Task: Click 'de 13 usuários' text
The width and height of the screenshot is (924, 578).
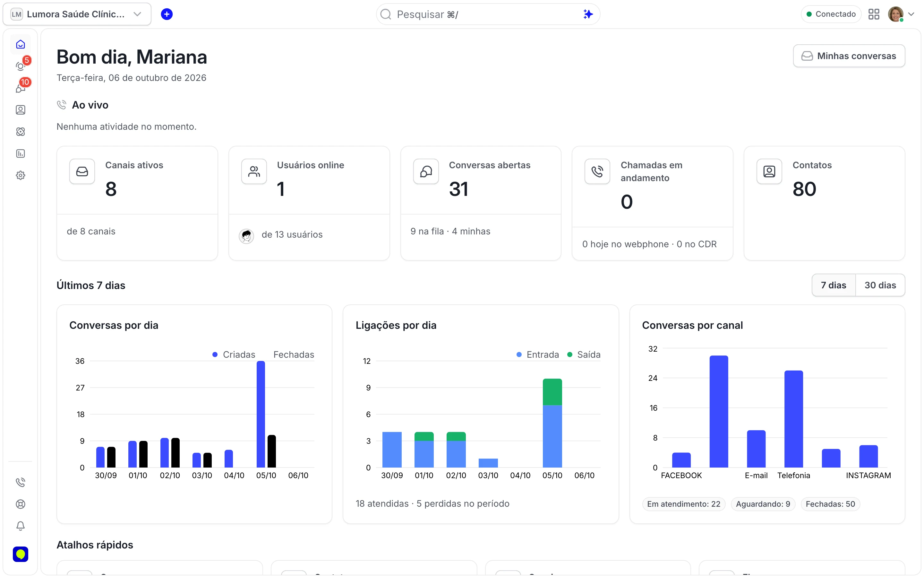Action: 292,235
